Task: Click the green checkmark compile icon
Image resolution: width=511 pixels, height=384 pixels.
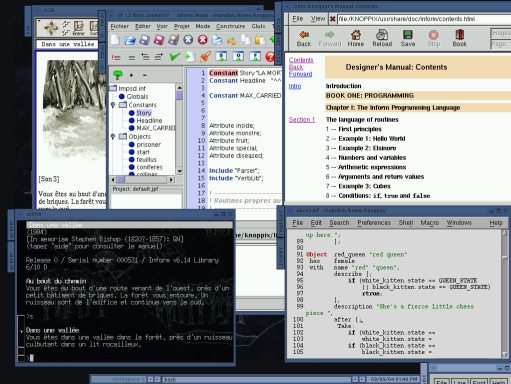Action: pos(174,57)
